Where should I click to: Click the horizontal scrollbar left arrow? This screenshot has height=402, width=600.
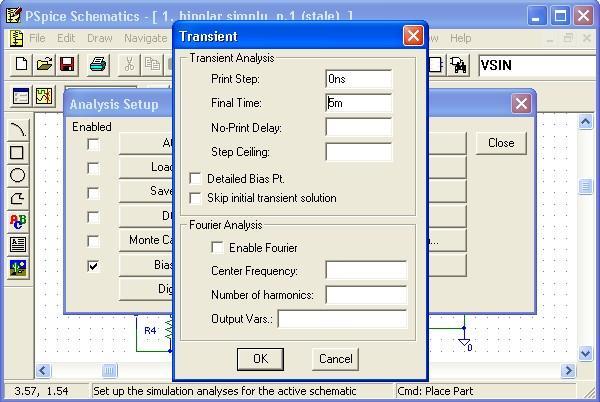click(43, 370)
